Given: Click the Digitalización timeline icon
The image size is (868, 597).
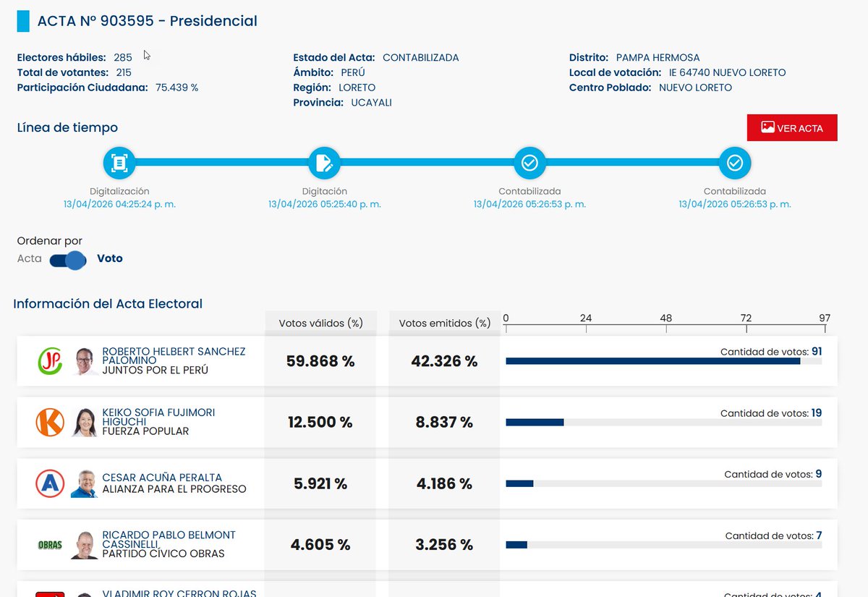Looking at the screenshot, I should [119, 164].
